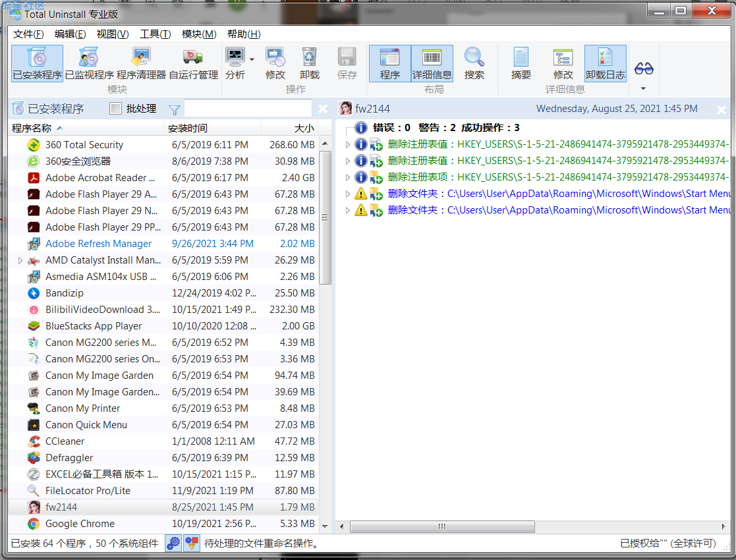This screenshot has height=560, width=736.
Task: Select BlueStacks App Player row
Action: (163, 325)
